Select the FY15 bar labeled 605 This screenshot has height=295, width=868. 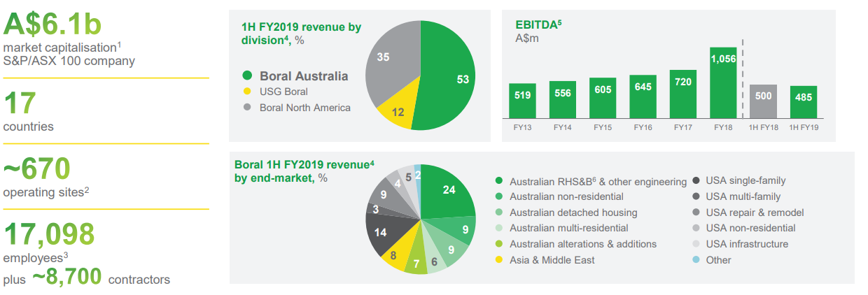[603, 98]
